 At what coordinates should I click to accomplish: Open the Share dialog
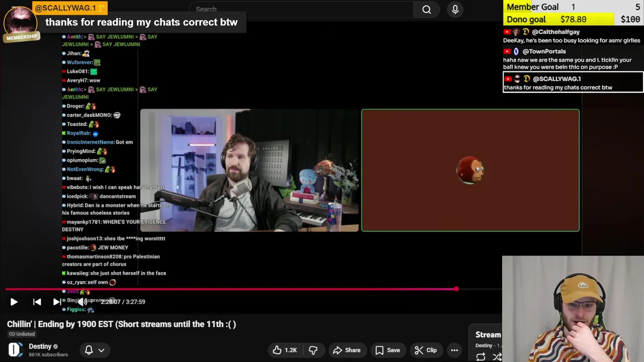pyautogui.click(x=347, y=350)
